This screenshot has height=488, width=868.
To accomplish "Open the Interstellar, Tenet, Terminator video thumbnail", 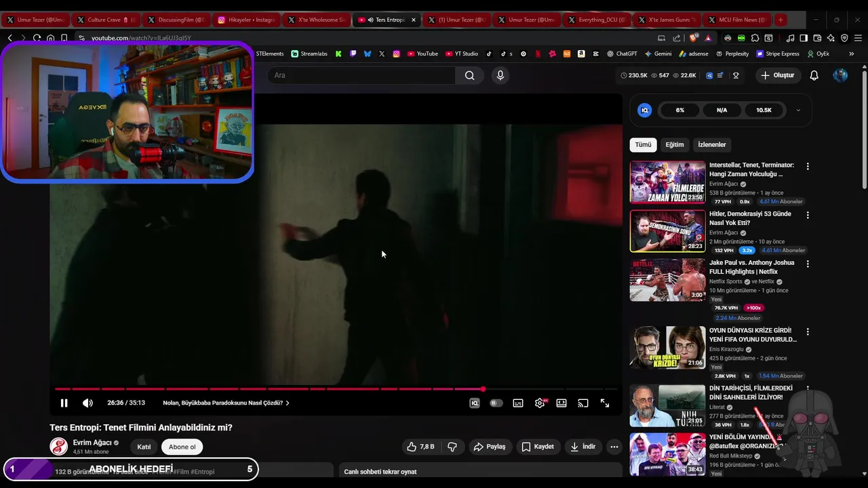I will click(x=668, y=182).
